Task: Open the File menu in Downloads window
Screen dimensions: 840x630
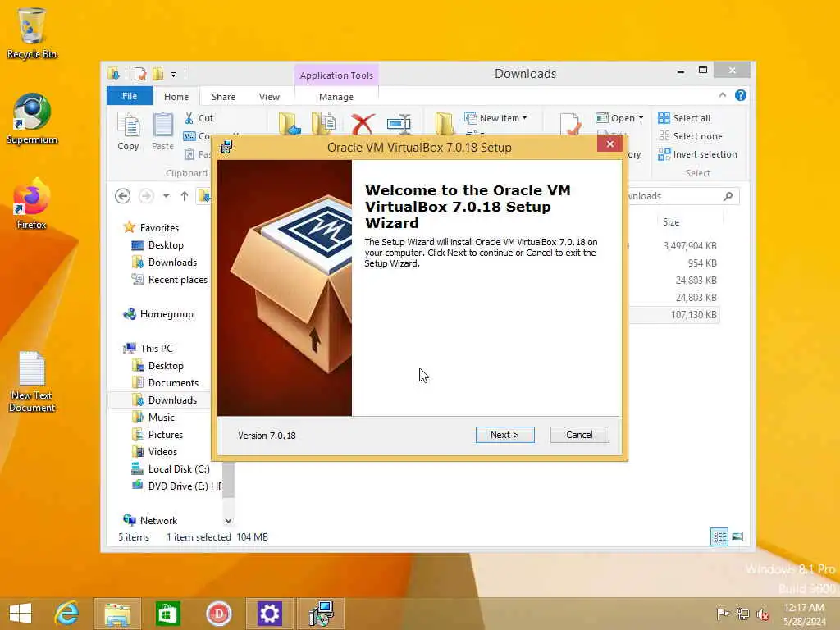Action: point(129,96)
